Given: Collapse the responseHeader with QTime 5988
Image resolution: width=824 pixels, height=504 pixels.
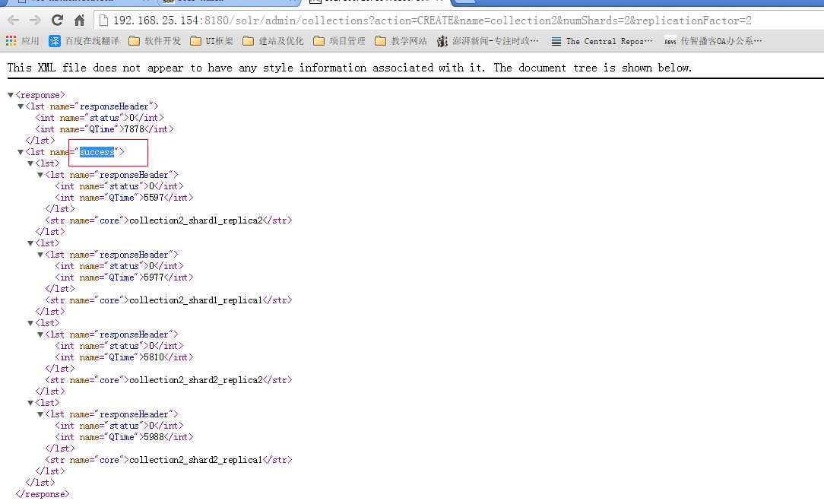Looking at the screenshot, I should [40, 414].
